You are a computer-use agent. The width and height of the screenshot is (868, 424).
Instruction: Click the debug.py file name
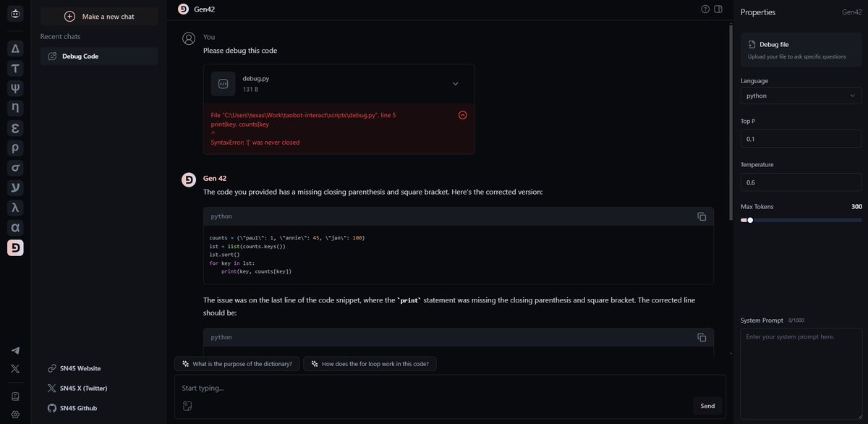pos(255,78)
